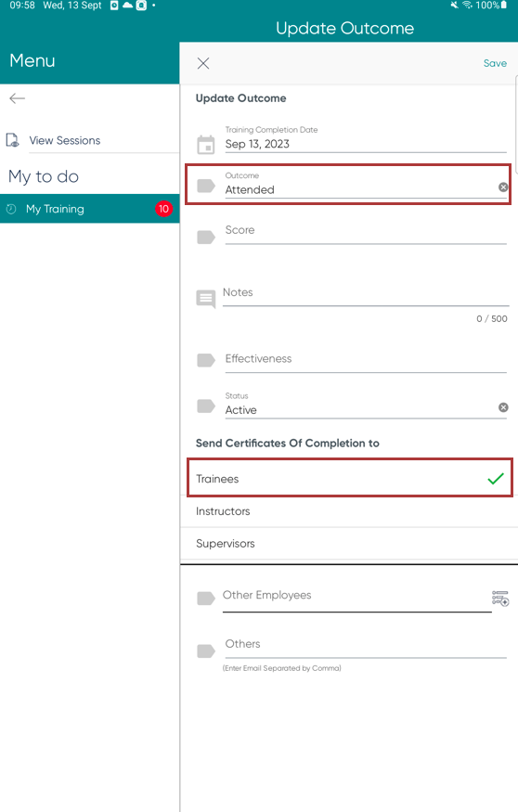Open the Other Employees picker list icon
Viewport: 518px width, 812px height.
500,599
